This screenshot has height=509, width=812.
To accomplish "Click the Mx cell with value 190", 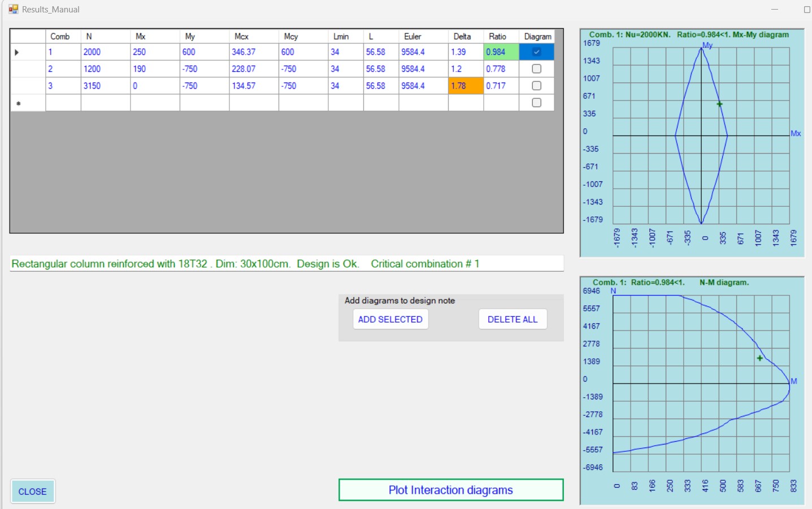I will click(155, 69).
